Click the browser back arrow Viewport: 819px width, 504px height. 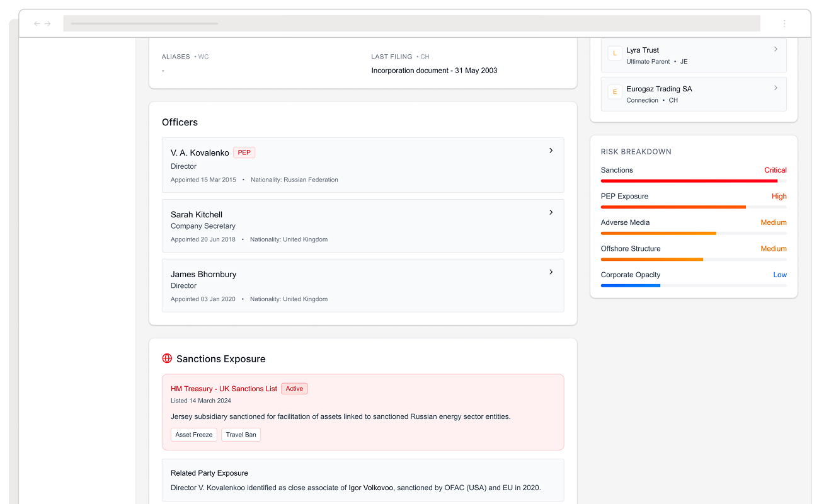[x=37, y=23]
